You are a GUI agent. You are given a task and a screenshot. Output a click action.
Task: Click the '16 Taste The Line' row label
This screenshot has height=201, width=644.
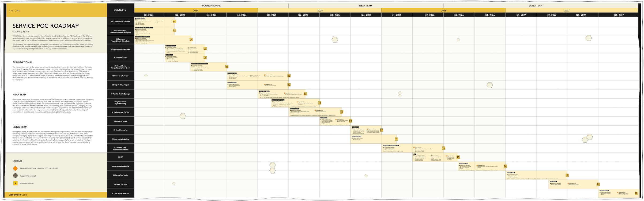(120, 184)
